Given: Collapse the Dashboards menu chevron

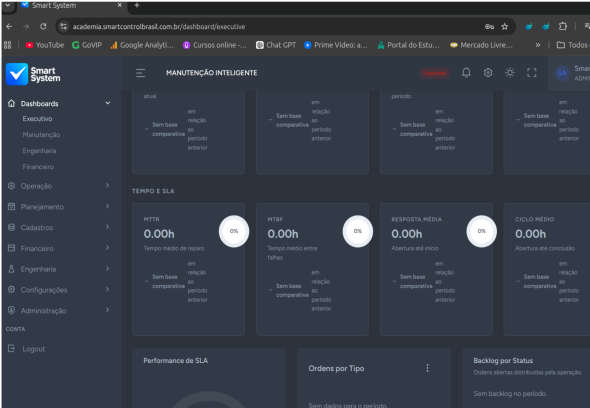Looking at the screenshot, I should tap(108, 103).
